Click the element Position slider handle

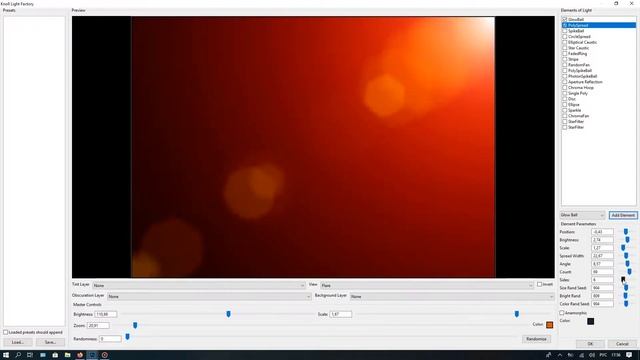[x=626, y=232]
